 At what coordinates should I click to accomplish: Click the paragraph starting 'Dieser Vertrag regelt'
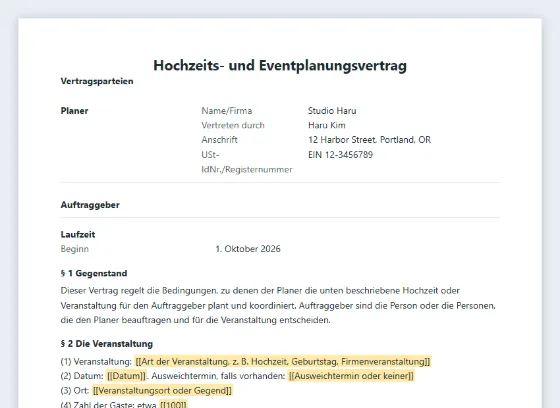(278, 305)
